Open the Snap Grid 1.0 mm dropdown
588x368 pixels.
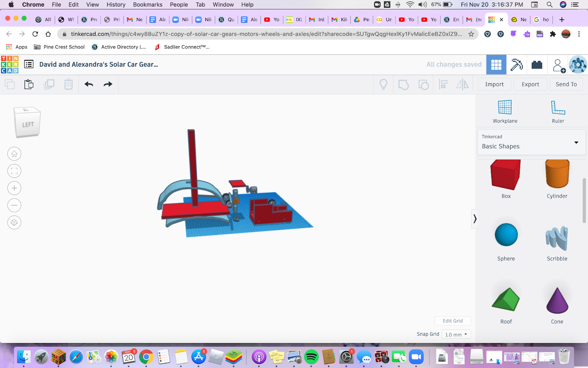click(x=456, y=335)
